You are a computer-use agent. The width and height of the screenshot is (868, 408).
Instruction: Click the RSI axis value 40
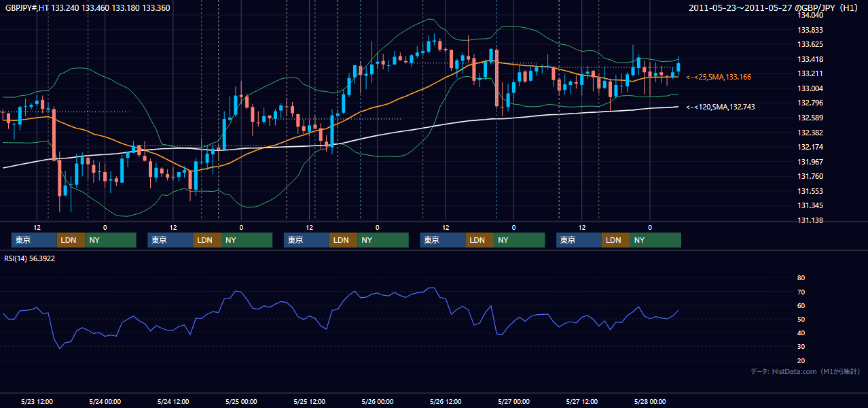click(x=801, y=333)
